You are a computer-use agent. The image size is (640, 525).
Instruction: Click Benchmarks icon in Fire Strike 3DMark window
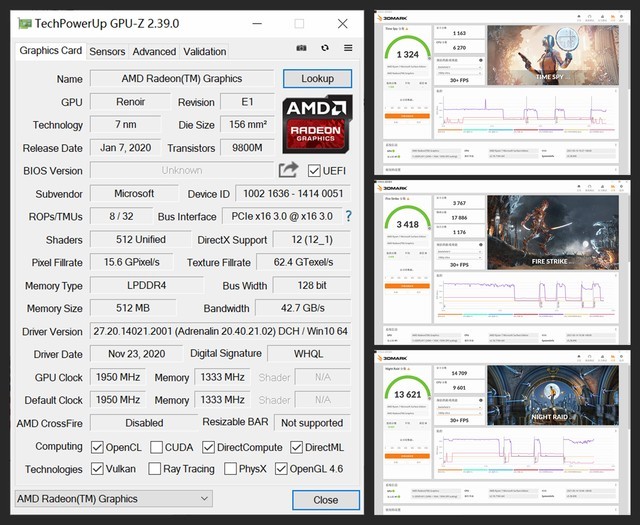tap(589, 187)
